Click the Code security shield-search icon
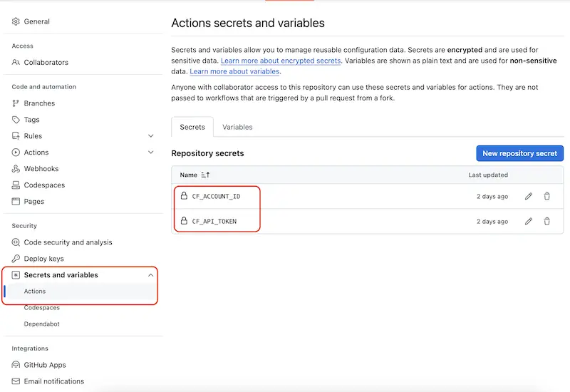The image size is (570, 392). coord(16,242)
